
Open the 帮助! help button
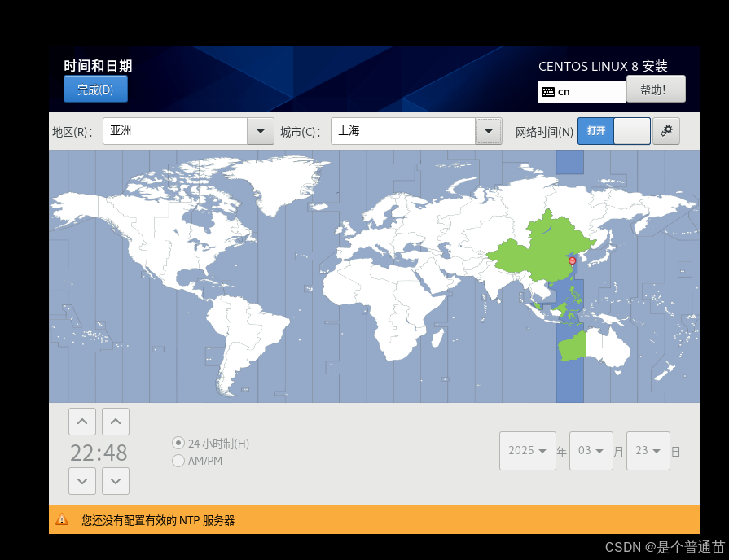tap(656, 89)
